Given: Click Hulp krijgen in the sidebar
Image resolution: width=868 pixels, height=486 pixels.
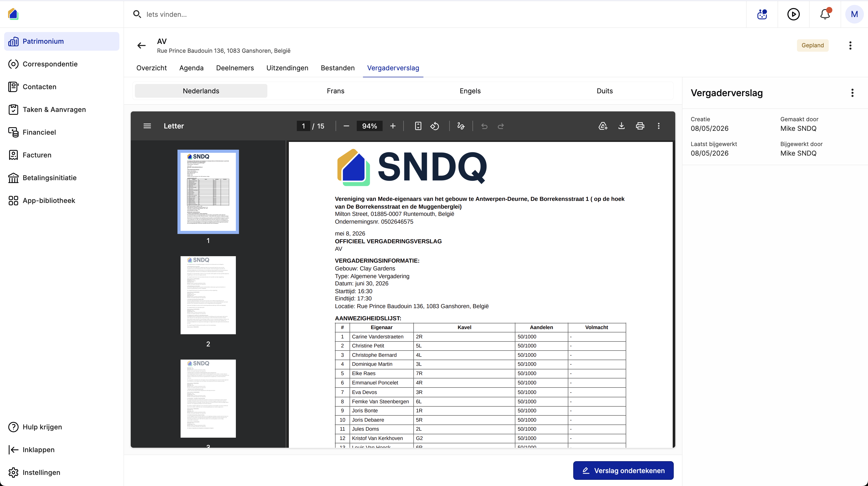Looking at the screenshot, I should click(x=62, y=427).
